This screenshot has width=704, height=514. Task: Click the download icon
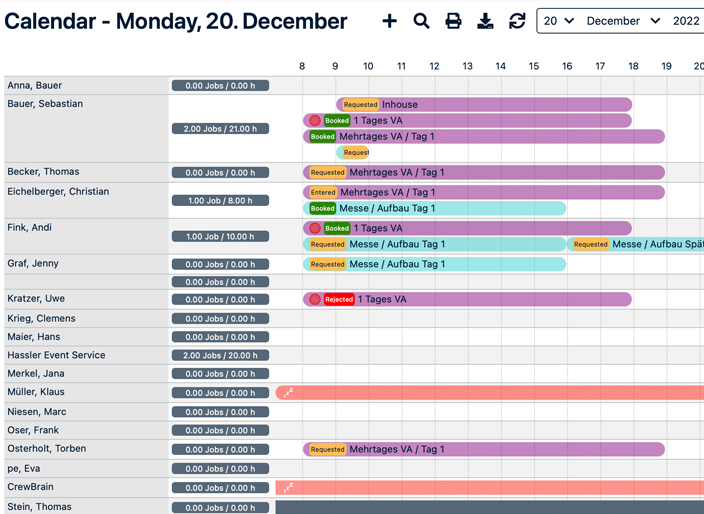(485, 21)
